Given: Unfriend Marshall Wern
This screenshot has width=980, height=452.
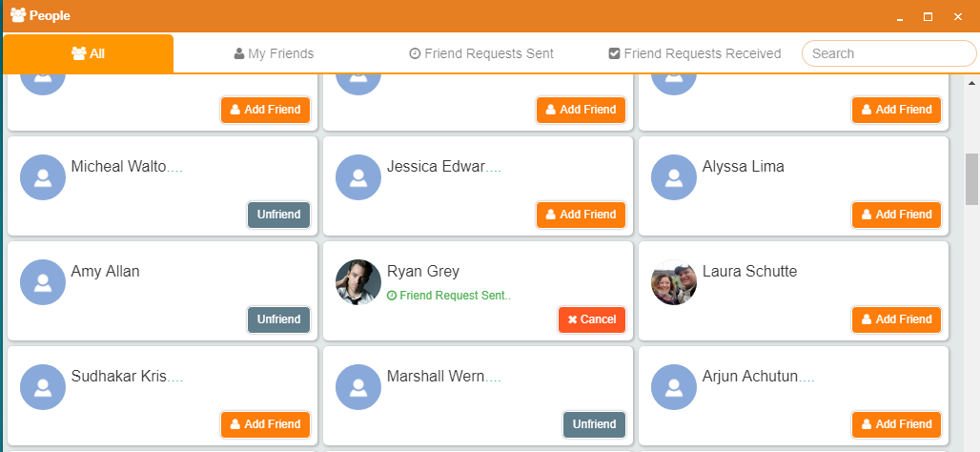Looking at the screenshot, I should [594, 424].
